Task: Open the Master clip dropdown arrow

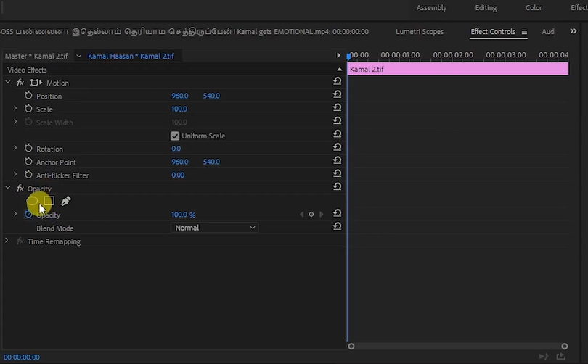Action: click(78, 56)
